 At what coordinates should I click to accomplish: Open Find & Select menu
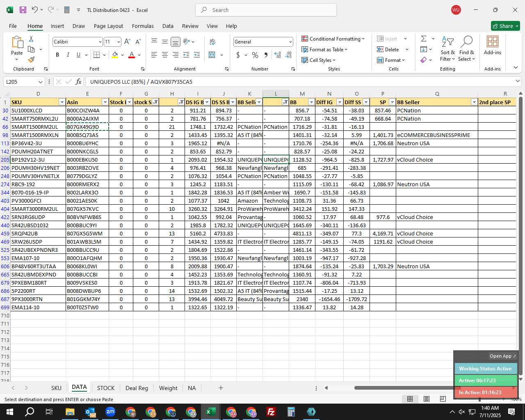467,48
